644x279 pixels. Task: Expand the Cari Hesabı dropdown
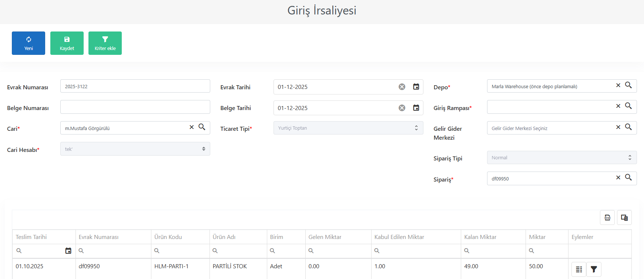point(135,149)
